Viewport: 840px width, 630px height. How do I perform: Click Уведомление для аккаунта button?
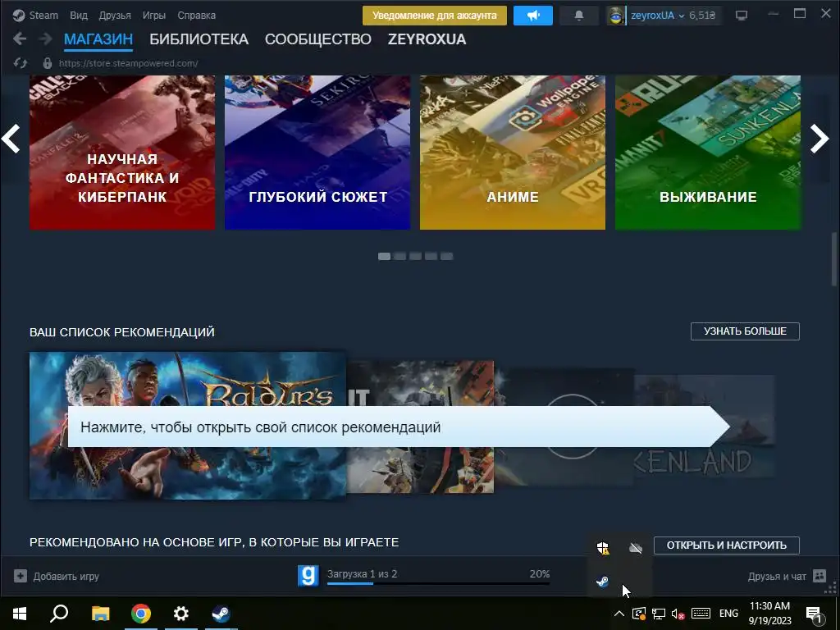click(x=435, y=16)
